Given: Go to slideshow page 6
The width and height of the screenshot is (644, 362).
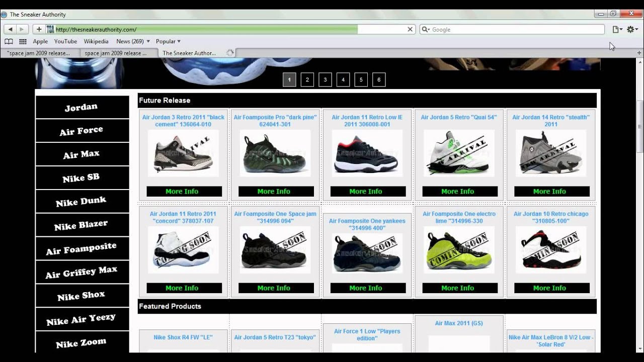Looking at the screenshot, I should [379, 79].
